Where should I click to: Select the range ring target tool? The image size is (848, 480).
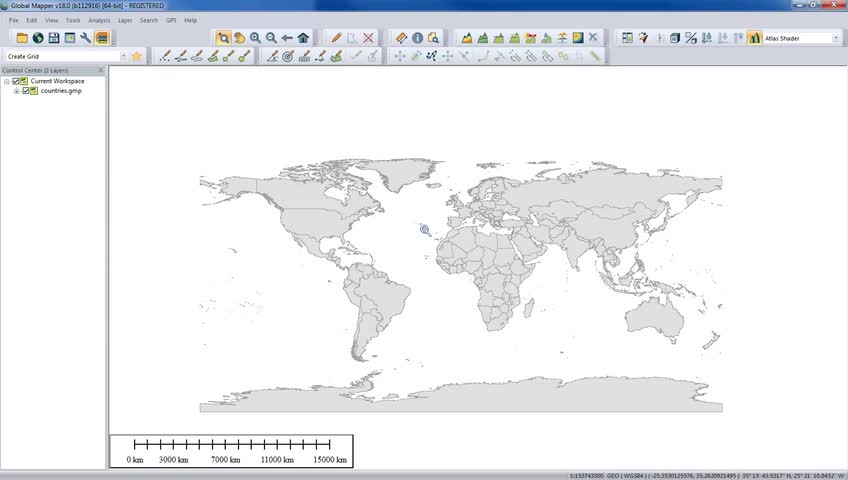click(288, 56)
